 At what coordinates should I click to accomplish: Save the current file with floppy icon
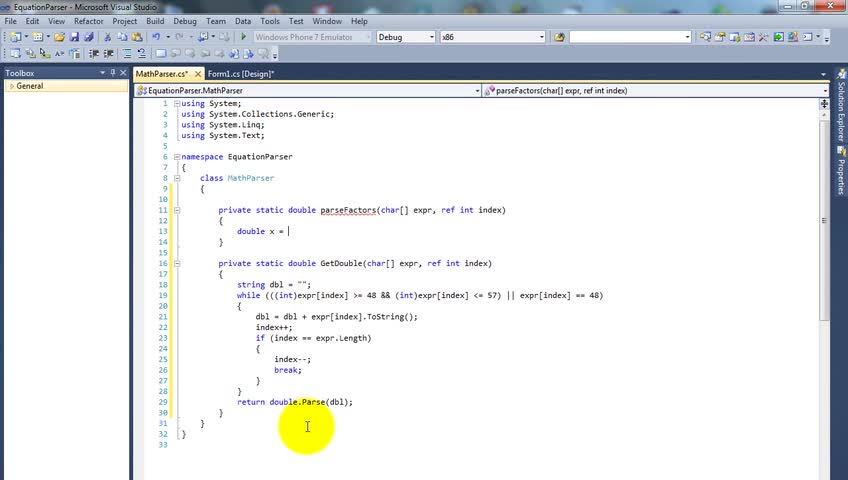click(x=74, y=37)
